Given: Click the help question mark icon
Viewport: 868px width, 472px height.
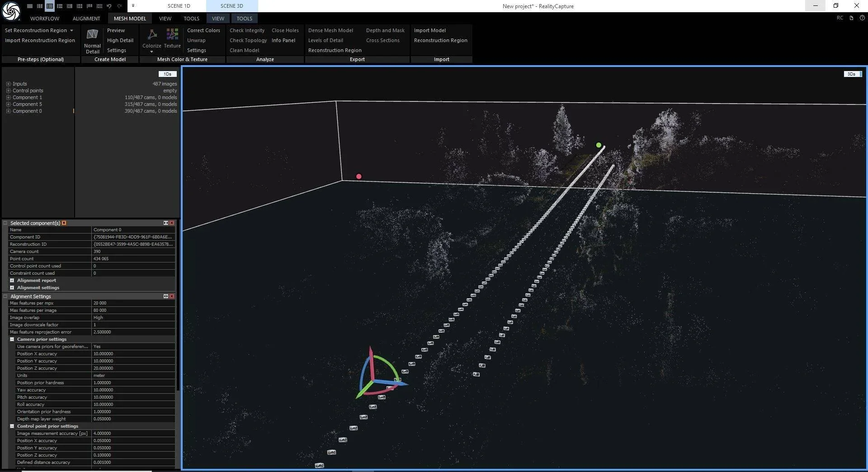Looking at the screenshot, I should click(x=862, y=18).
